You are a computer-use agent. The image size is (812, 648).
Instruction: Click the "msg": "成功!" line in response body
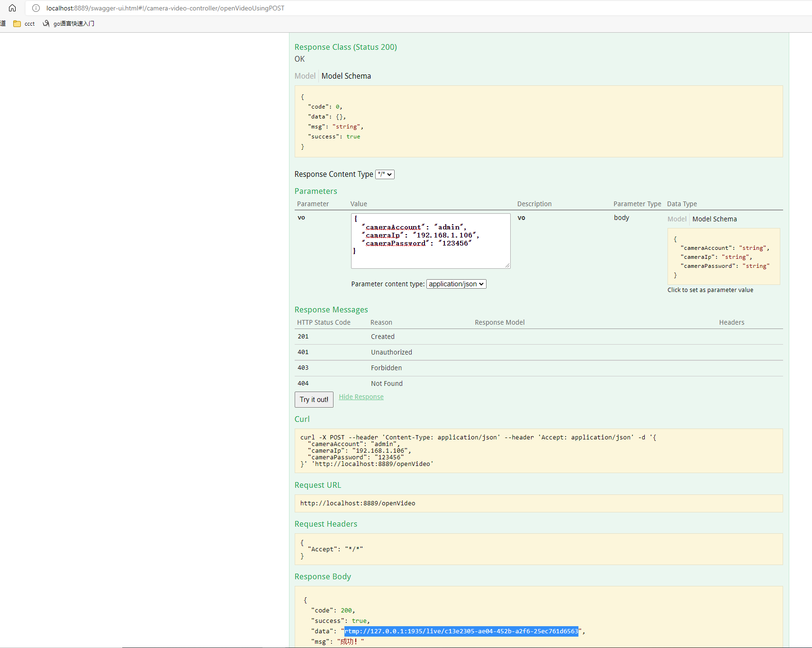337,641
